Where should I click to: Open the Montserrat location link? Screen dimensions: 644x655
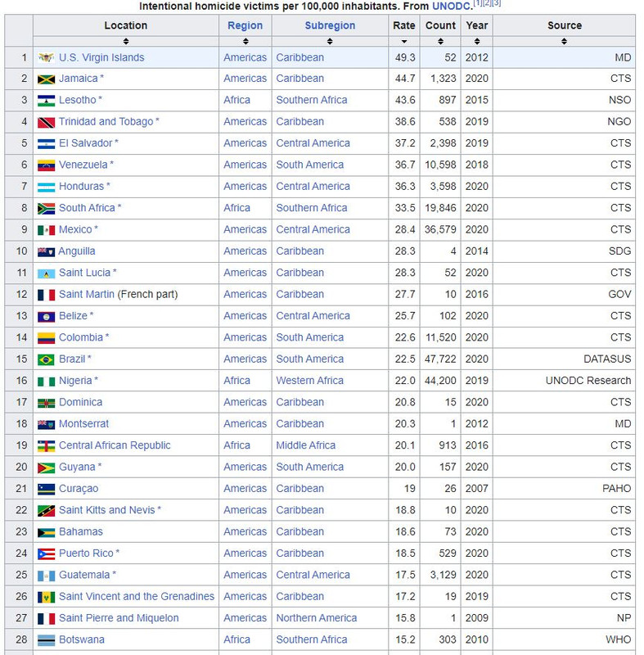(x=83, y=424)
